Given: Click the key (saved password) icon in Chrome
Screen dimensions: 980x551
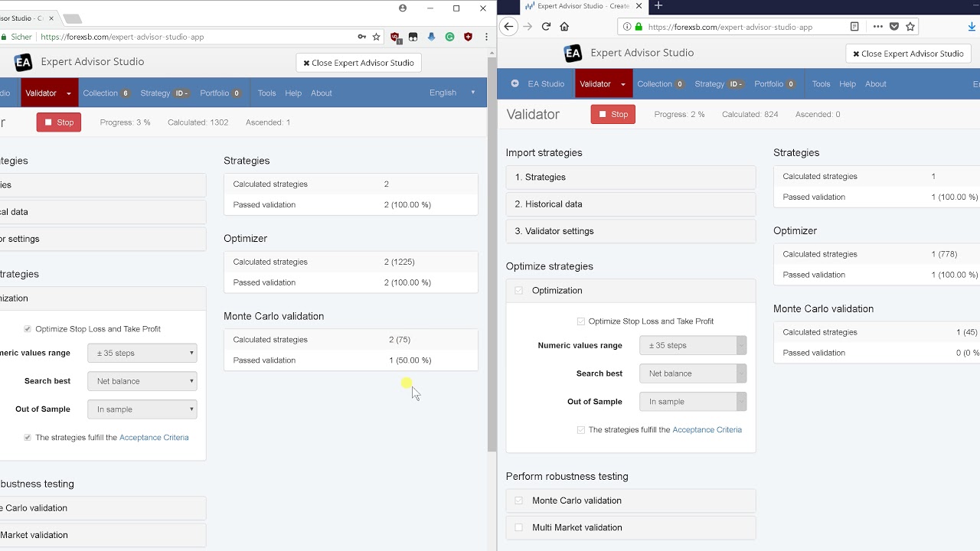Looking at the screenshot, I should coord(361,37).
